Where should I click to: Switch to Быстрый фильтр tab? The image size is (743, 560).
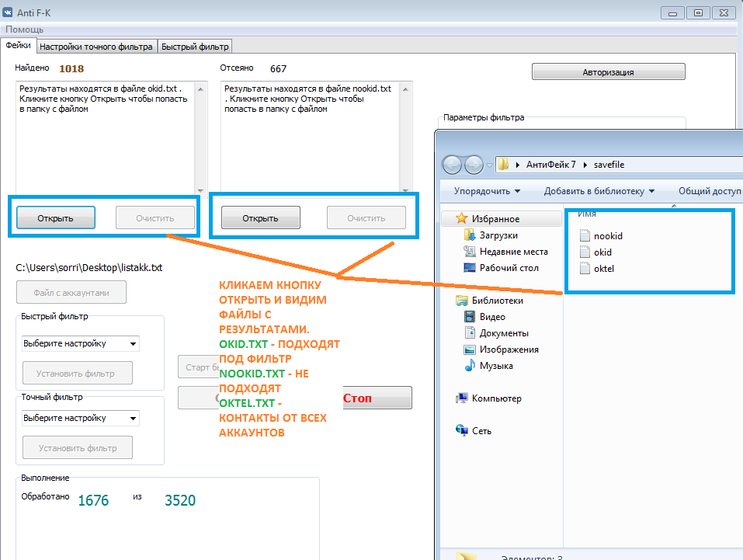pos(195,47)
